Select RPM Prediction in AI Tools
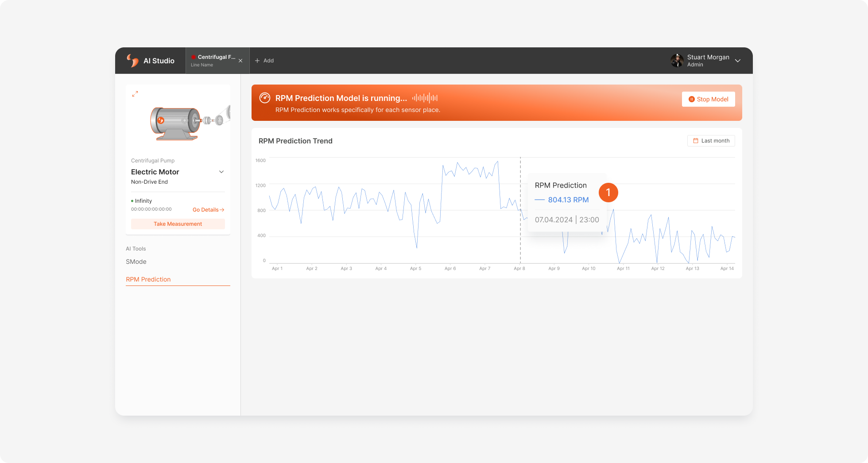868x463 pixels. coord(148,279)
